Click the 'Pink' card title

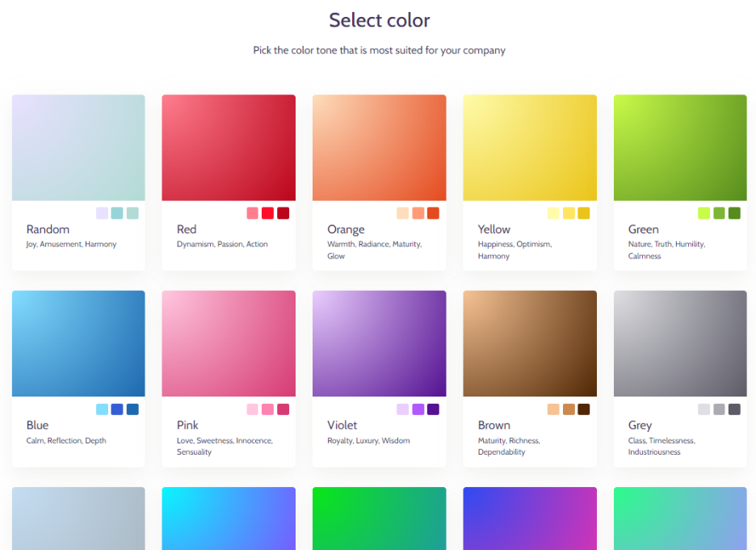click(187, 425)
